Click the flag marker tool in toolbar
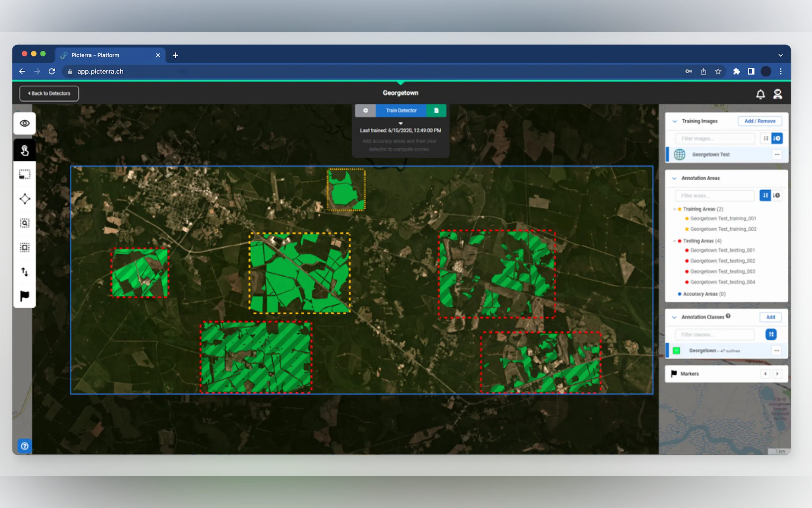The image size is (812, 508). [25, 296]
